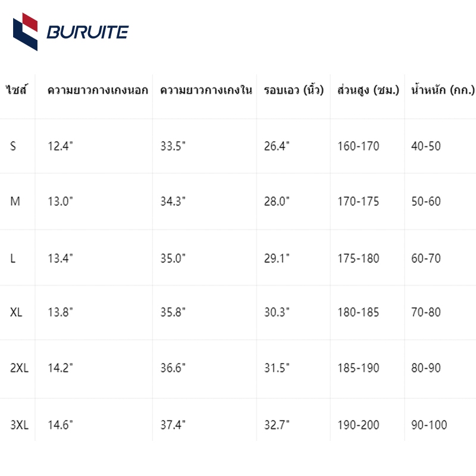476x476 pixels.
Task: Click the ส่วนสูง (ซม.) column header
Action: pos(368,90)
